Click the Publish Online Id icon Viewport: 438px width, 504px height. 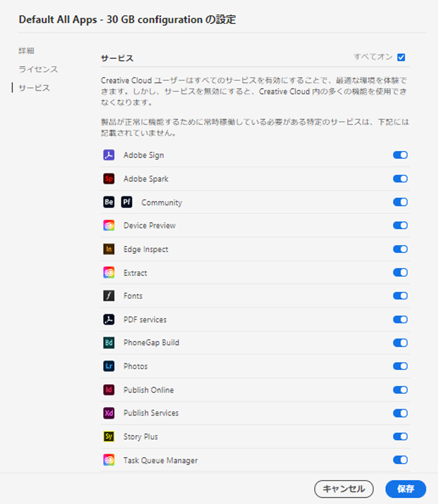pyautogui.click(x=109, y=390)
